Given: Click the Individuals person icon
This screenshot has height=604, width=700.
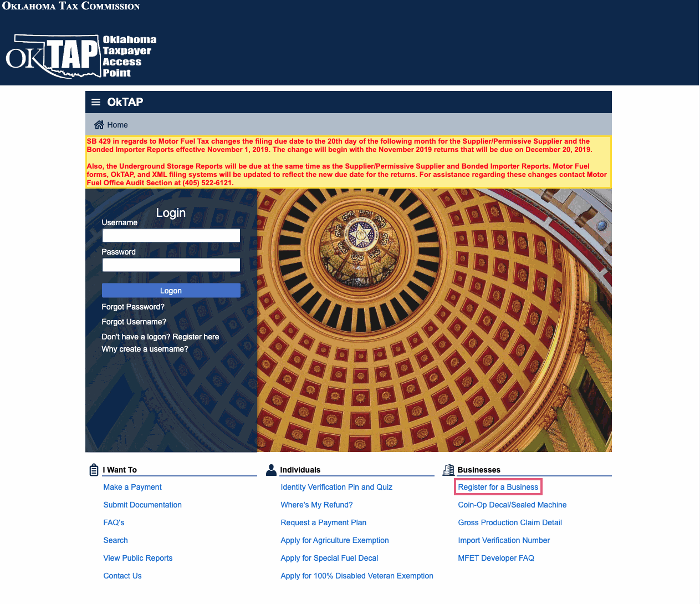Looking at the screenshot, I should point(271,470).
